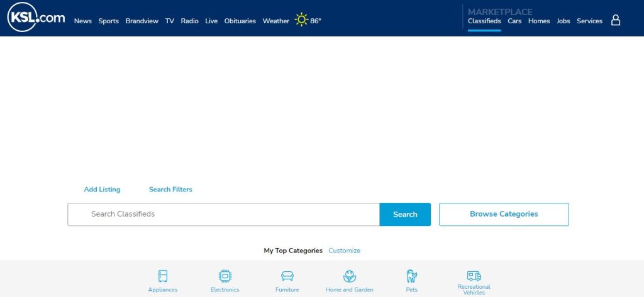Viewport: 644px width, 297px height.
Task: Go to Brandview section
Action: pyautogui.click(x=142, y=21)
